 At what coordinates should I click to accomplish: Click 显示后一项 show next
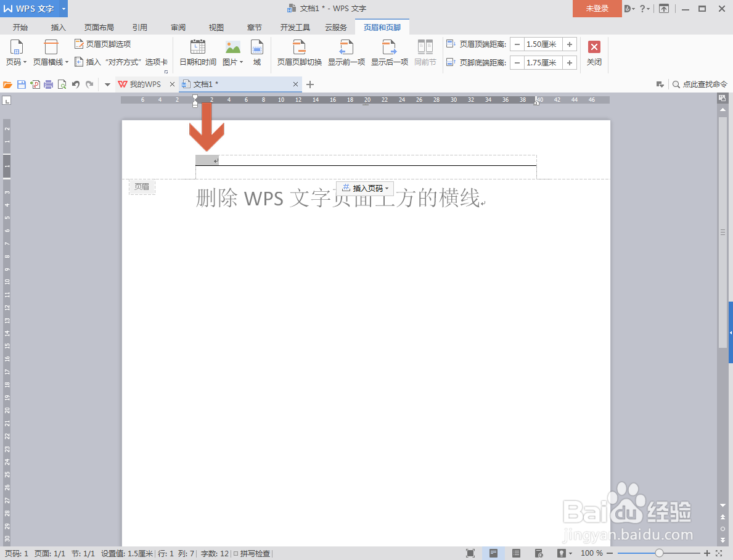point(390,52)
